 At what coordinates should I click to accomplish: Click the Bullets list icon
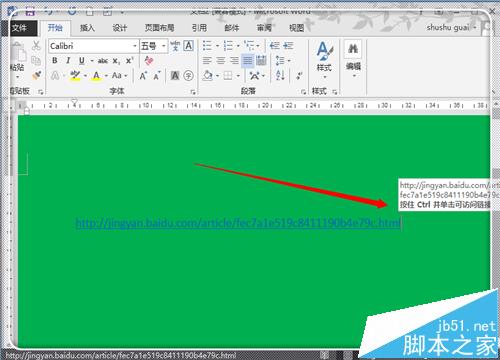coord(207,46)
